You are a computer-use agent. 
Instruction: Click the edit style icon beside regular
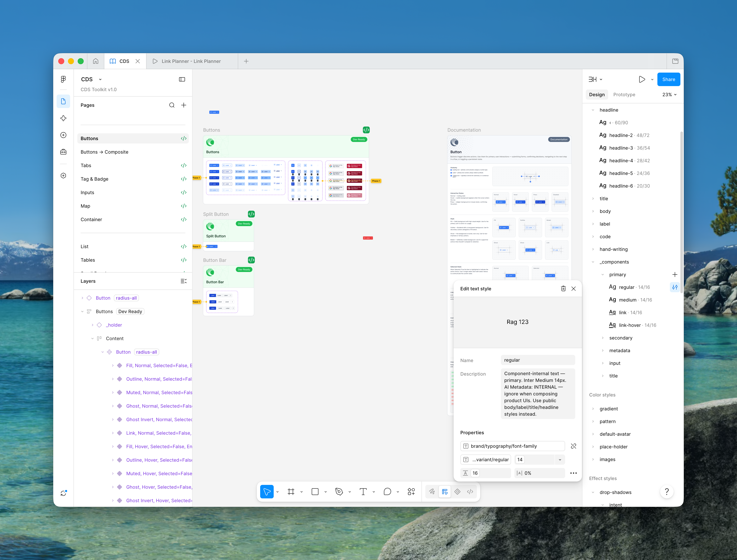point(675,287)
